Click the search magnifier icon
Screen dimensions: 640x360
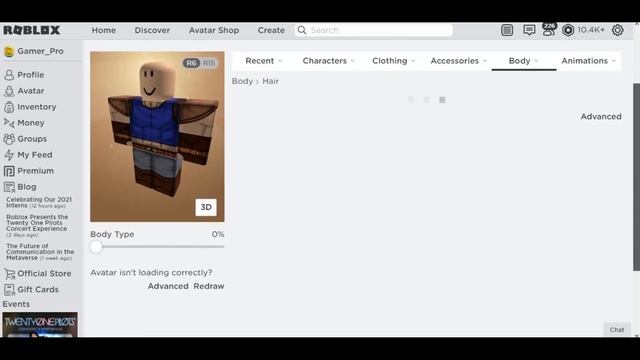[302, 30]
